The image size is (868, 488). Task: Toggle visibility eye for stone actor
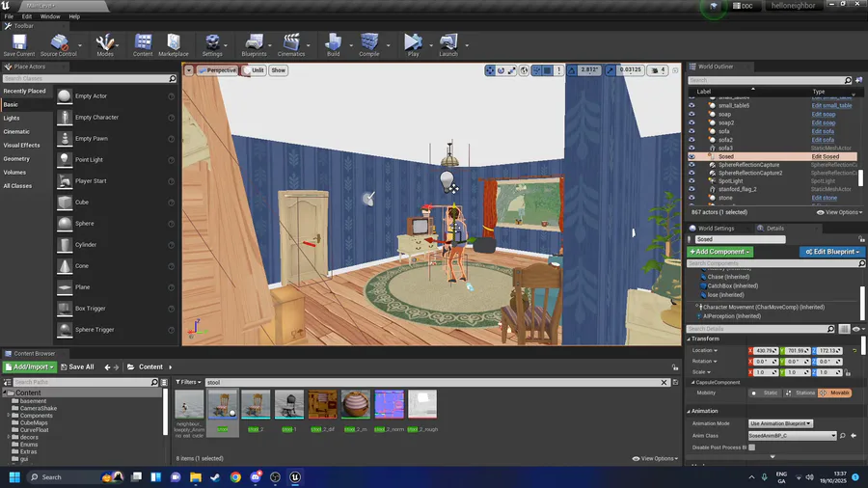692,198
